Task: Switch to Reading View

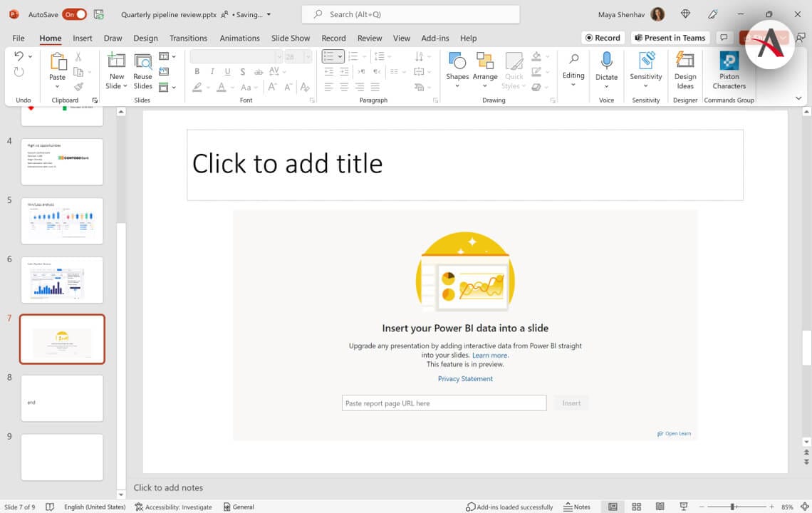Action: pos(660,507)
